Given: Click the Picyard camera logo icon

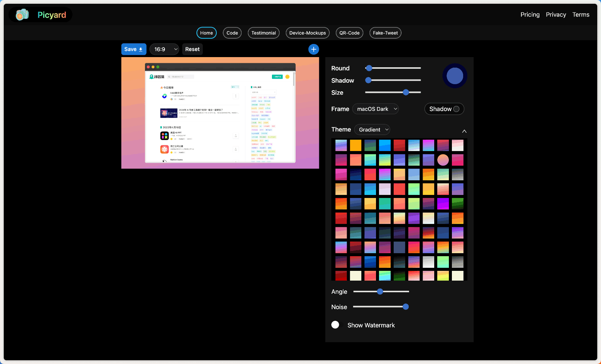Looking at the screenshot, I should 22,15.
